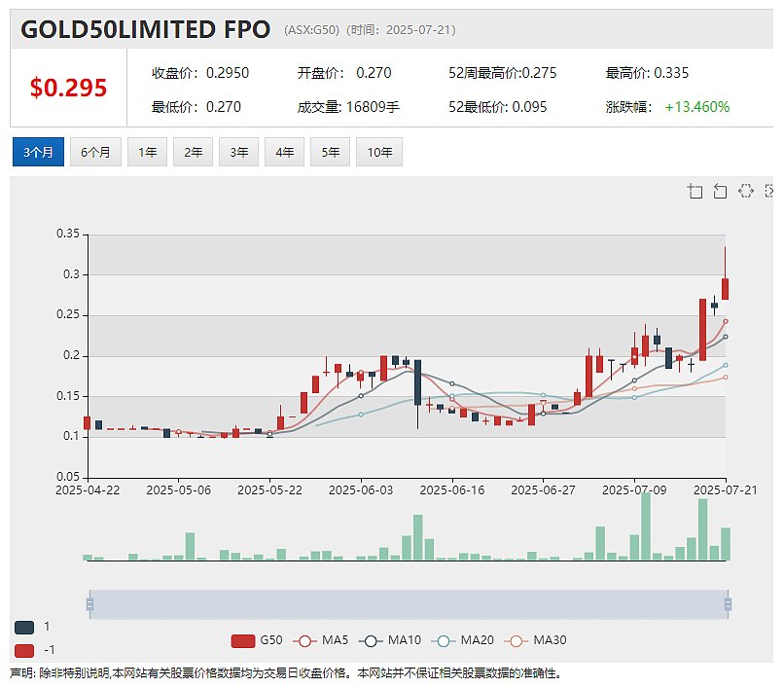Click the 52周最高价:0.275 entry
The height and width of the screenshot is (688, 784).
point(503,73)
